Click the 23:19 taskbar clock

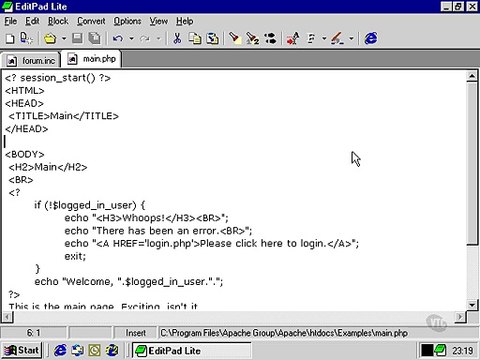click(x=463, y=351)
